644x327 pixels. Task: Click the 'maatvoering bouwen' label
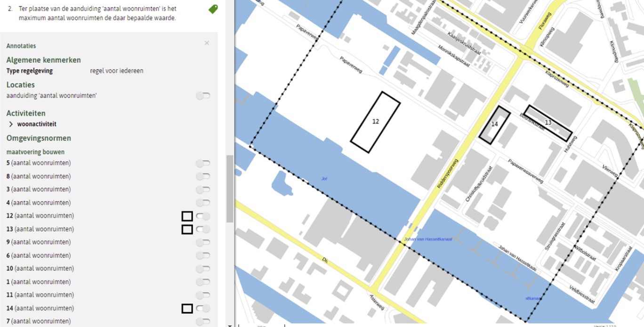click(x=35, y=152)
